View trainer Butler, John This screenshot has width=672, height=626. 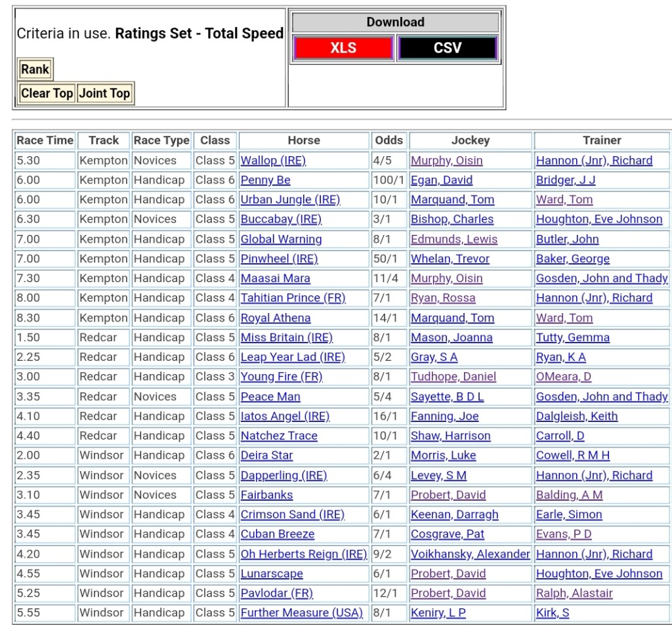567,240
